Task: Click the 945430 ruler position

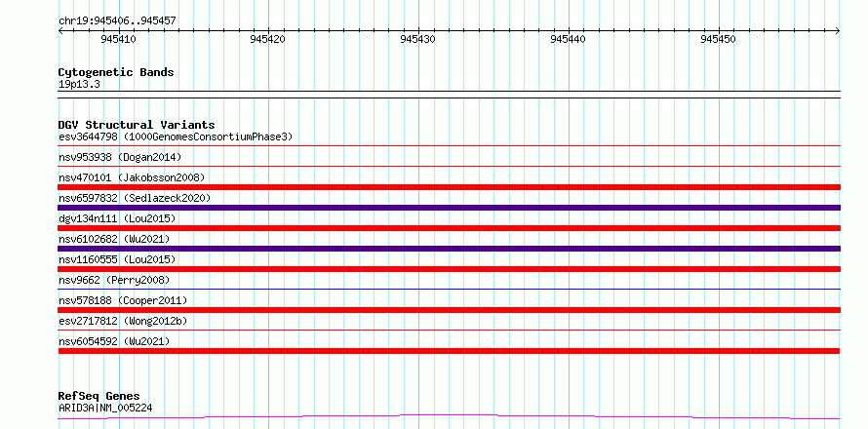Action: click(x=418, y=39)
